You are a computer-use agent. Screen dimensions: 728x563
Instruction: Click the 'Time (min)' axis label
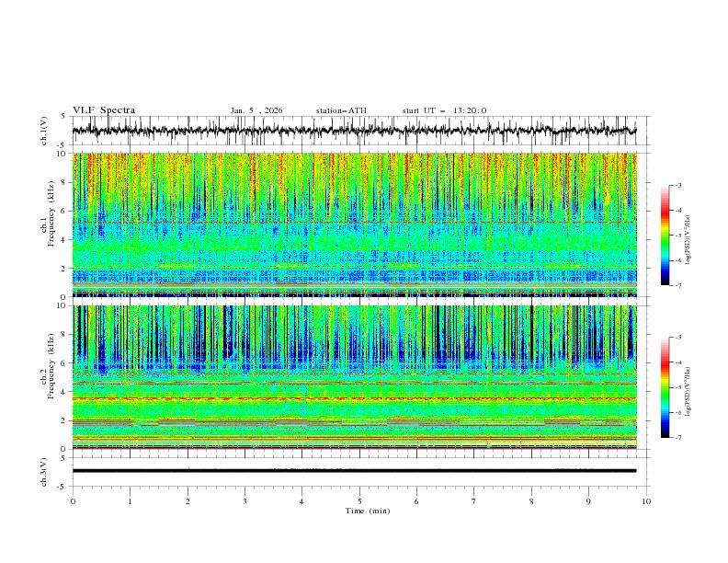pyautogui.click(x=368, y=511)
